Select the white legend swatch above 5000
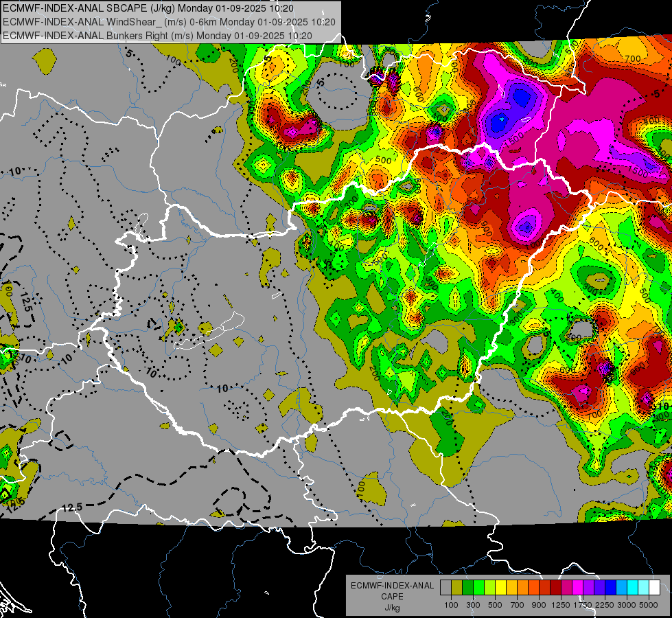The height and width of the screenshot is (618, 672). click(x=654, y=588)
